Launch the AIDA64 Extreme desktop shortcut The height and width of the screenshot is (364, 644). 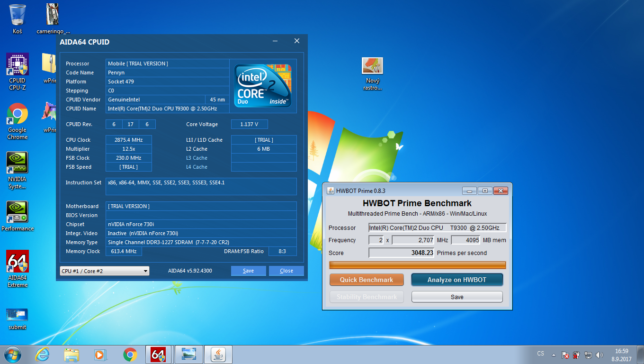tap(18, 269)
